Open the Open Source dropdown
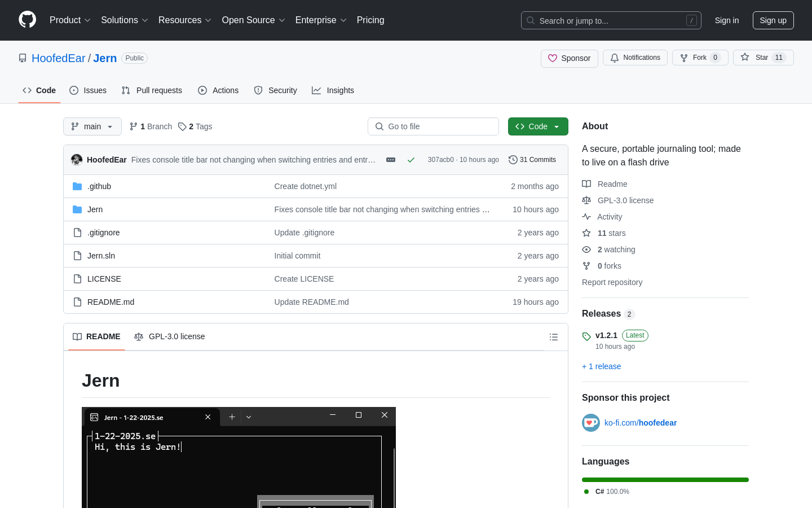The image size is (812, 508). pyautogui.click(x=253, y=20)
